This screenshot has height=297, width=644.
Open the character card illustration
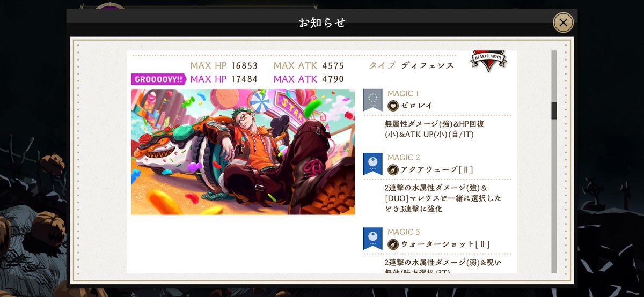pos(243,152)
